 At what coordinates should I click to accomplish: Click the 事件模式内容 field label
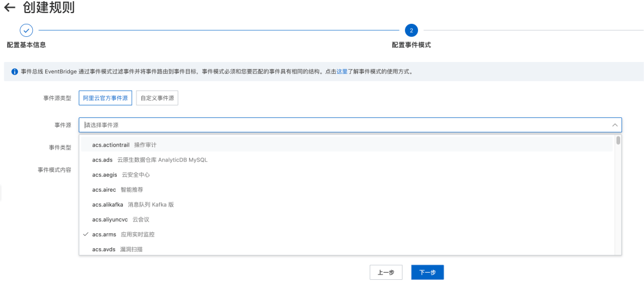click(x=55, y=170)
